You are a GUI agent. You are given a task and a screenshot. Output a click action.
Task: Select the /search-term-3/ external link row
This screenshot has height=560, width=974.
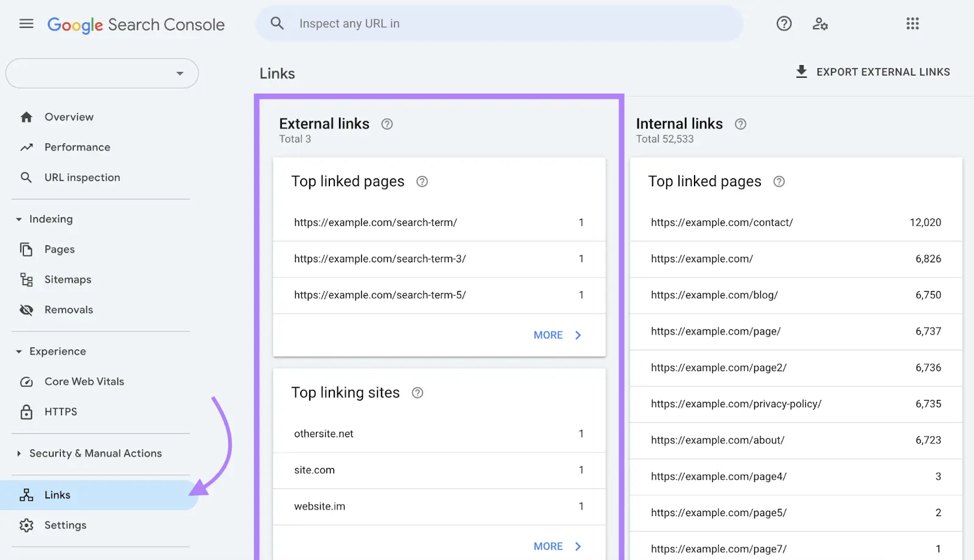tap(439, 259)
